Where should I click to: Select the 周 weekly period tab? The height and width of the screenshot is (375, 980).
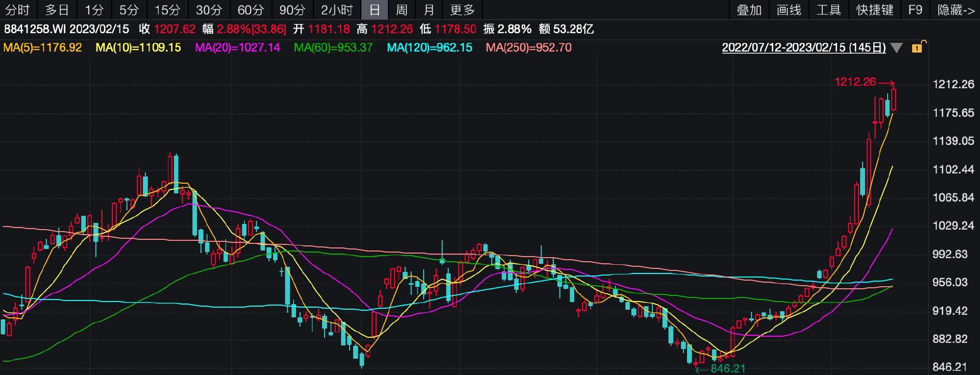tap(402, 10)
